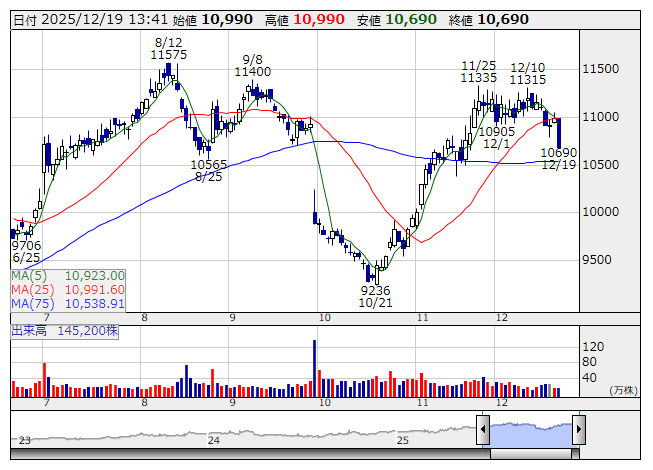Click the 10905 12/1 low annotation
The height and width of the screenshot is (470, 653).
point(497,138)
